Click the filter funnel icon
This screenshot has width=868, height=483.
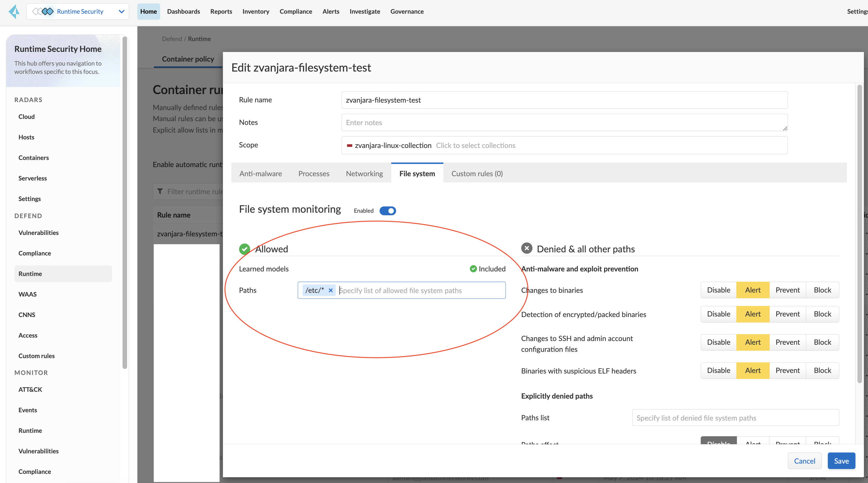click(x=160, y=191)
